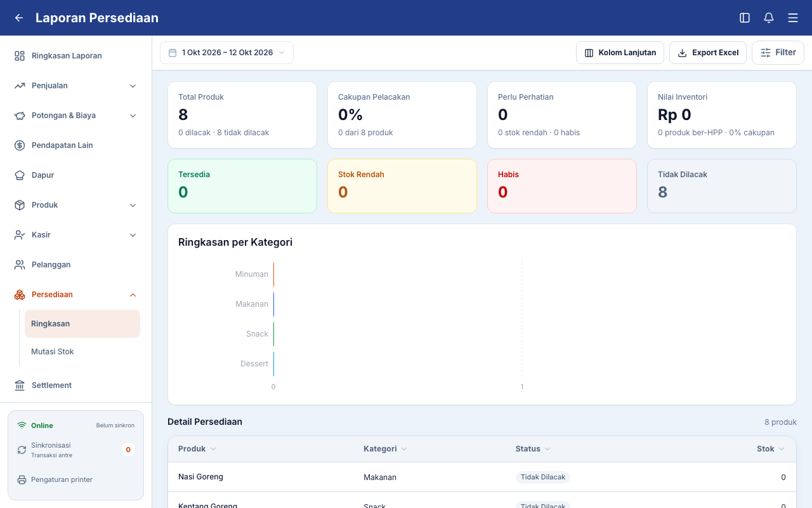The image size is (812, 508).
Task: Expand the Potongan & Biaya chevron
Action: [x=133, y=116]
